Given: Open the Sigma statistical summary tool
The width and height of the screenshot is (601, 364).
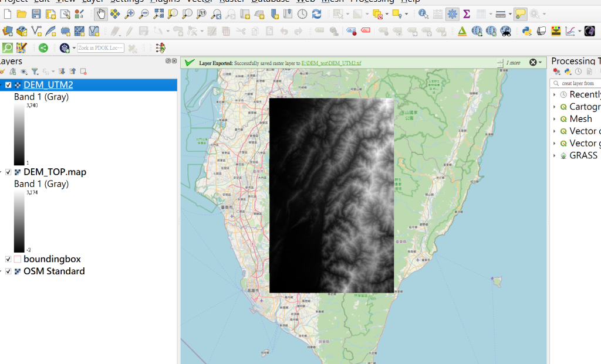Looking at the screenshot, I should 467,14.
